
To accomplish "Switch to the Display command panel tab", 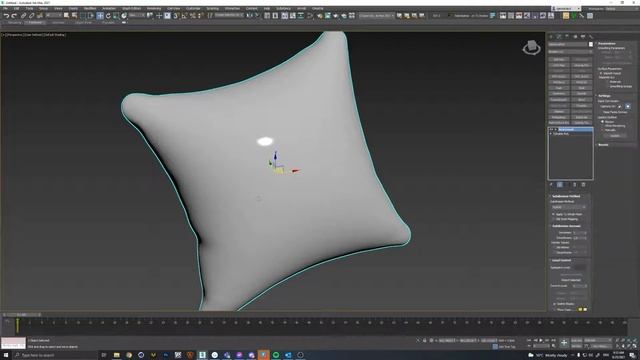I will click(x=583, y=37).
